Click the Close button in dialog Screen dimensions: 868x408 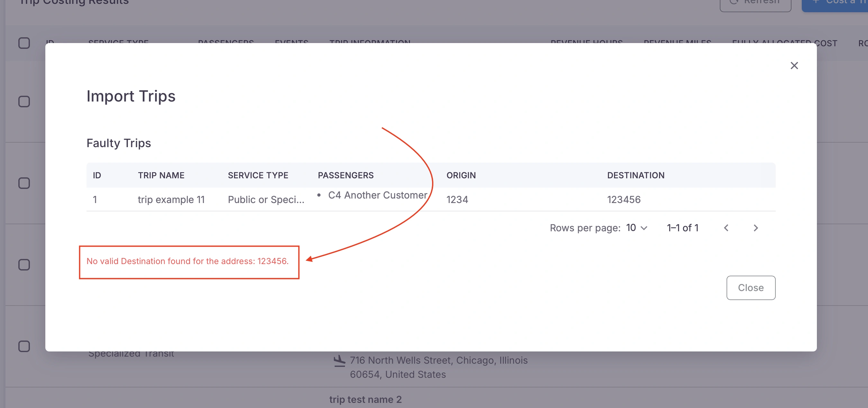pyautogui.click(x=750, y=288)
